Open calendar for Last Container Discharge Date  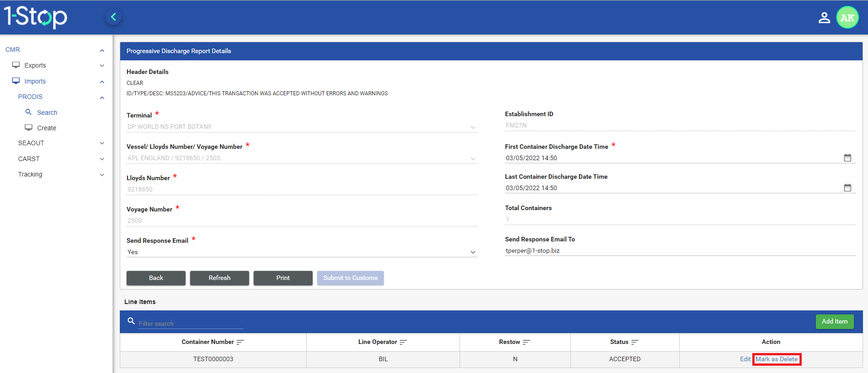[x=847, y=188]
